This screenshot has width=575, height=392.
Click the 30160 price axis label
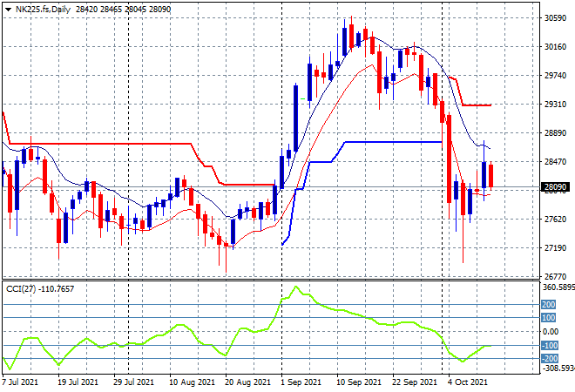point(555,46)
